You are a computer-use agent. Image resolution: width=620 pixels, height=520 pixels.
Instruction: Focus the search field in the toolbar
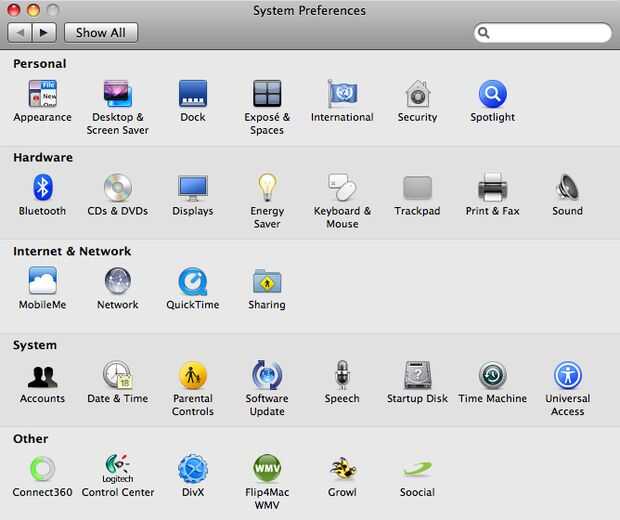542,32
